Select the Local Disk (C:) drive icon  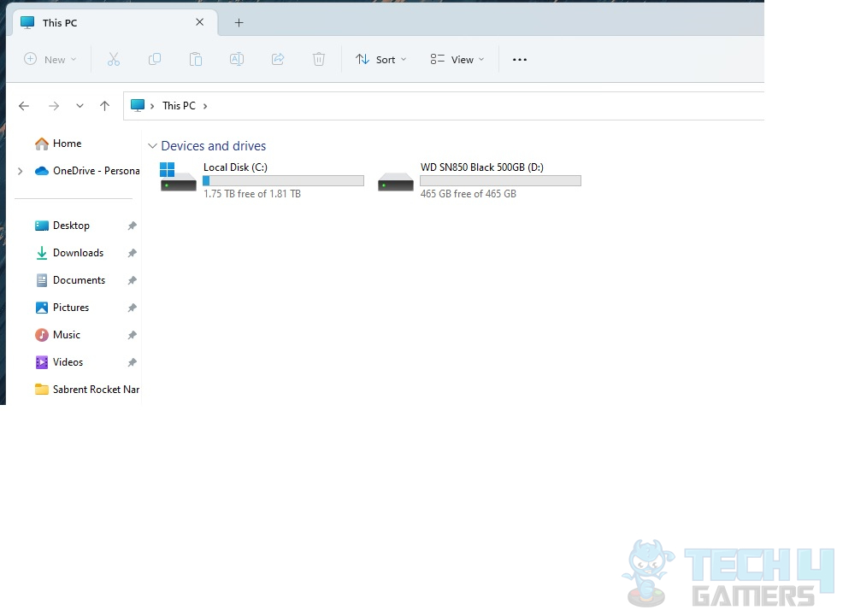(178, 177)
